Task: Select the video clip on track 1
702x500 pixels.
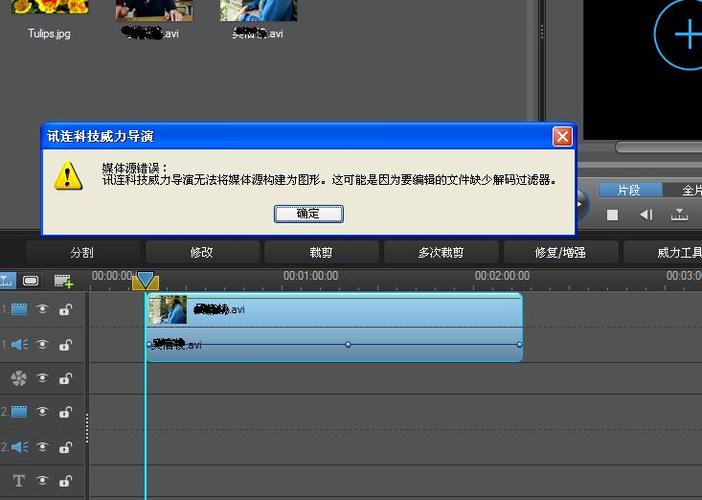Action: 334,310
